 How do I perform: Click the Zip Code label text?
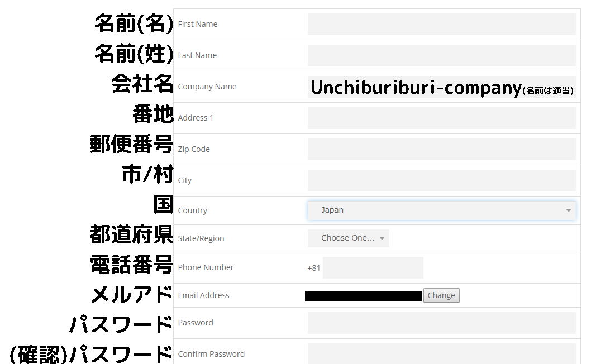click(194, 149)
